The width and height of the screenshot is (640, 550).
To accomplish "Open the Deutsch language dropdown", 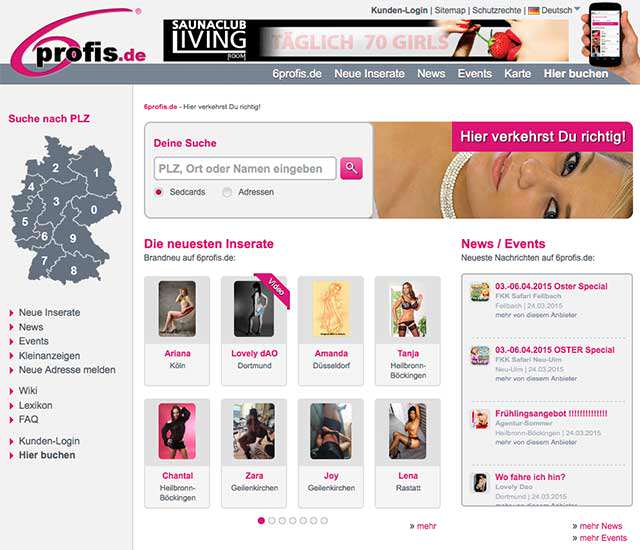I will point(560,10).
